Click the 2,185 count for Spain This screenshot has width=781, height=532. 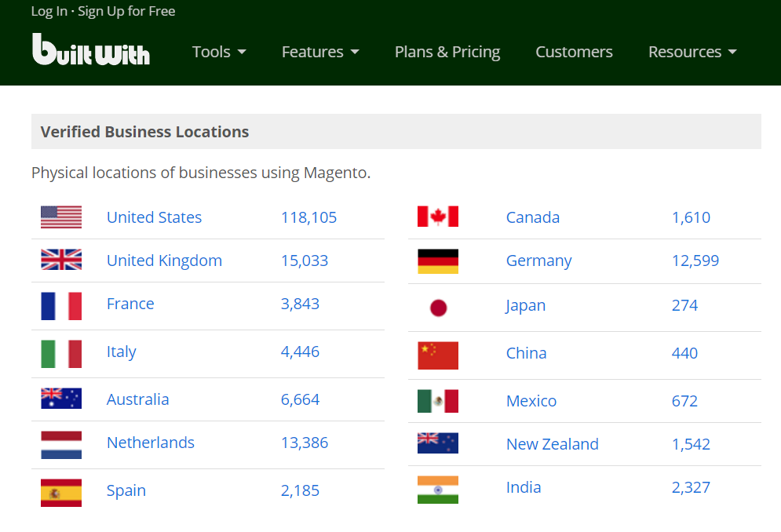[300, 490]
